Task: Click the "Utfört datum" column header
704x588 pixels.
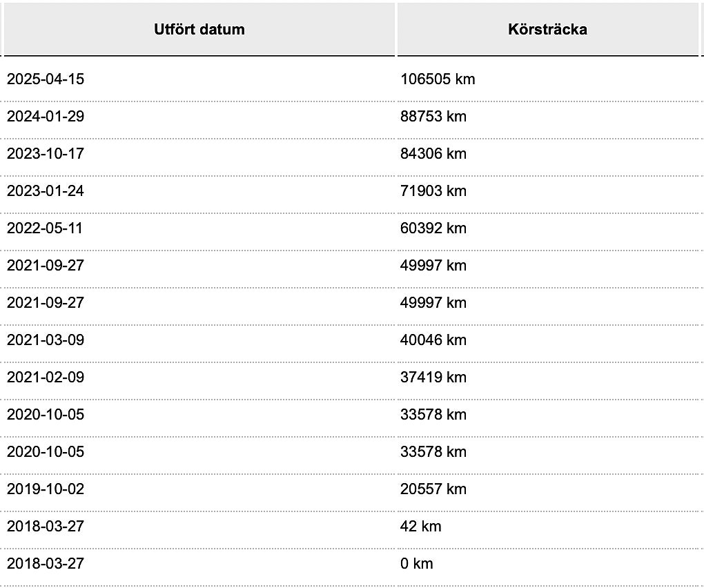Action: 199,30
